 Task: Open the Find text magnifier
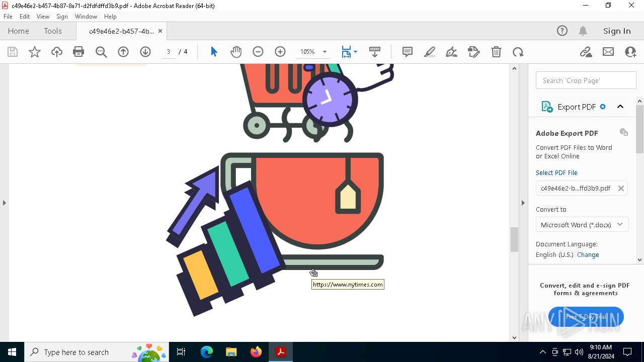101,52
